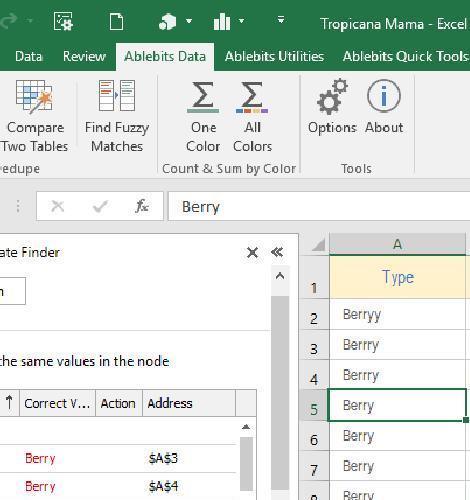Open the Ablebits Utilities tab
The height and width of the screenshot is (500, 470).
[274, 56]
